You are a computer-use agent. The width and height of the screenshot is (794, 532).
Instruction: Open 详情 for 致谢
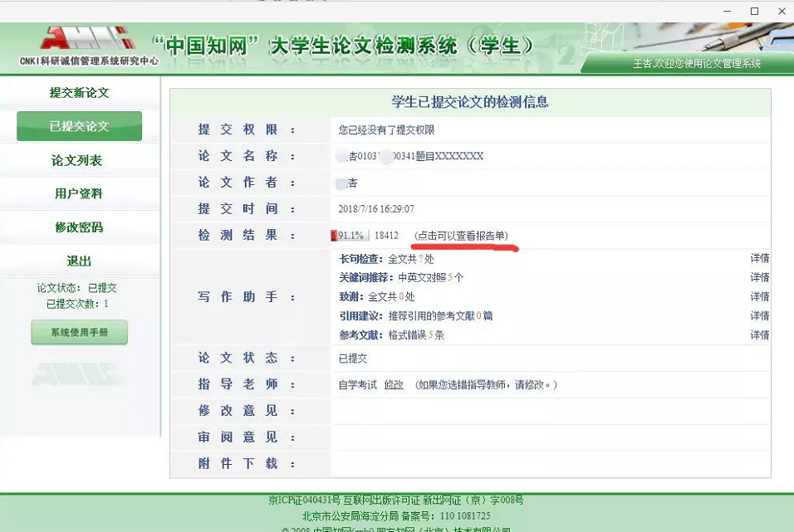click(x=760, y=296)
